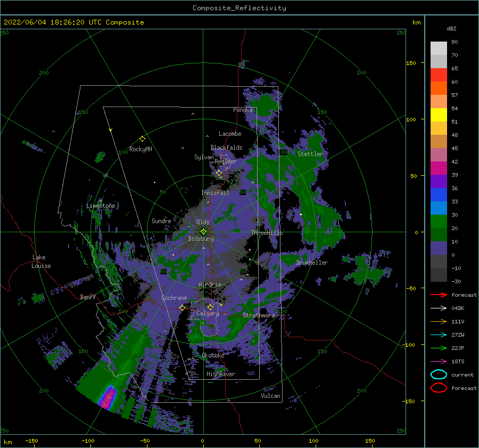
Task: Click the Sylvan label
Action: tap(204, 157)
